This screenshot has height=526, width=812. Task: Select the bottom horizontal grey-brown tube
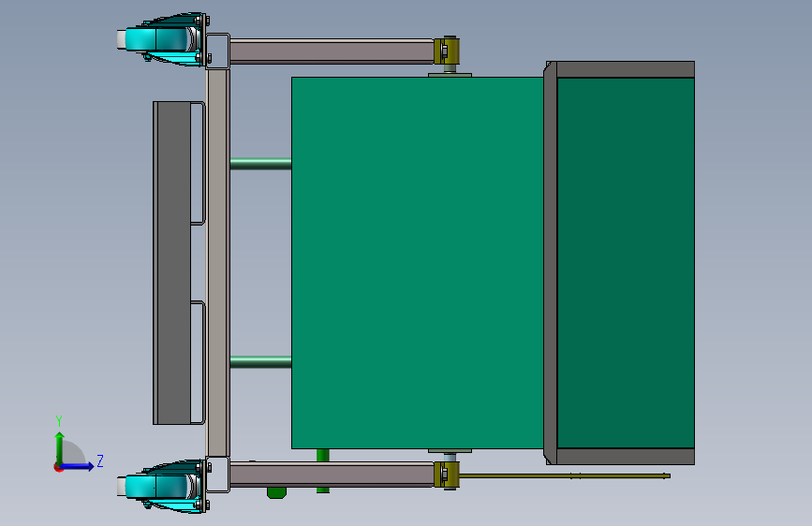click(x=332, y=475)
